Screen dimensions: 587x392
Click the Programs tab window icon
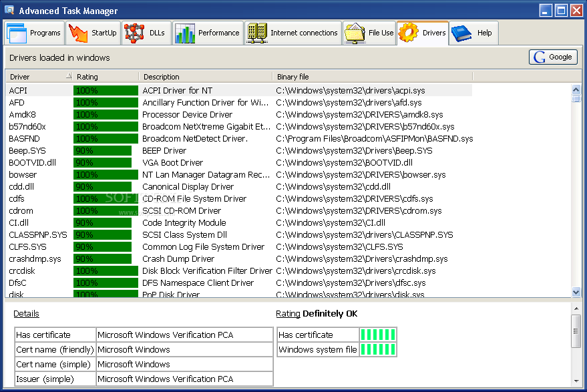click(17, 33)
